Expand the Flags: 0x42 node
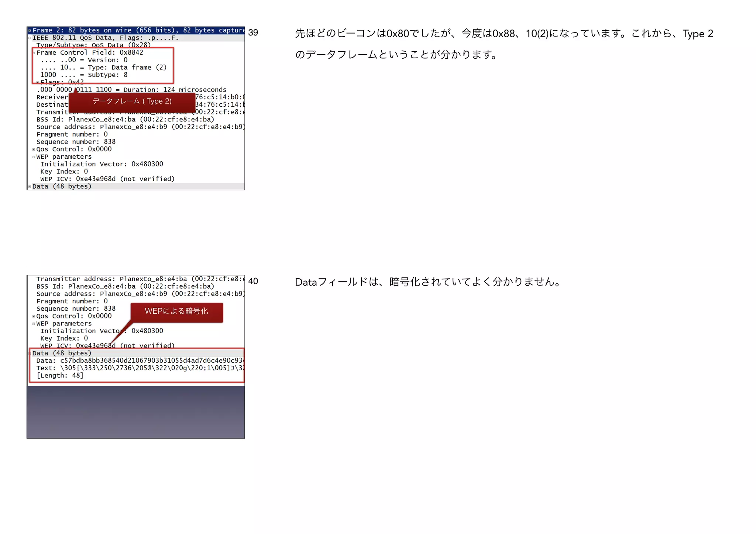Image resolution: width=756 pixels, height=534 pixels. (x=38, y=82)
